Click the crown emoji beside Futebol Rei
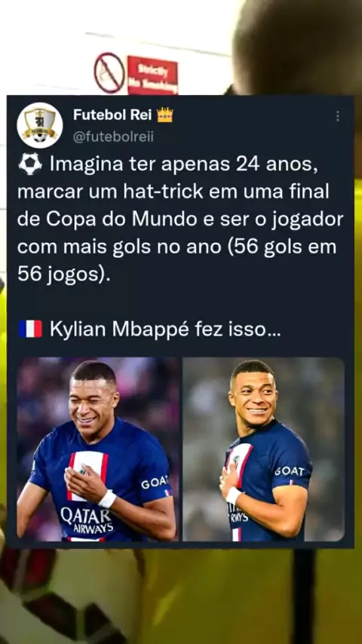This screenshot has height=644, width=362. (x=165, y=115)
